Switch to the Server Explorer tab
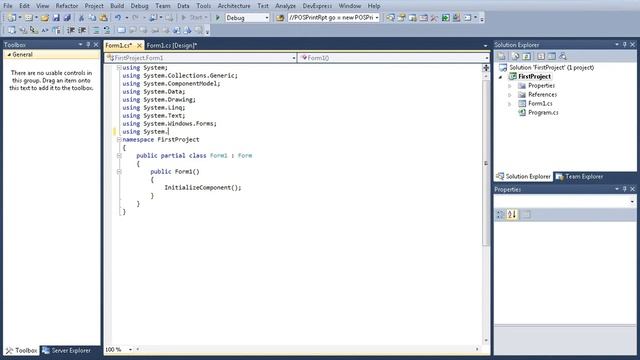 coord(67,350)
